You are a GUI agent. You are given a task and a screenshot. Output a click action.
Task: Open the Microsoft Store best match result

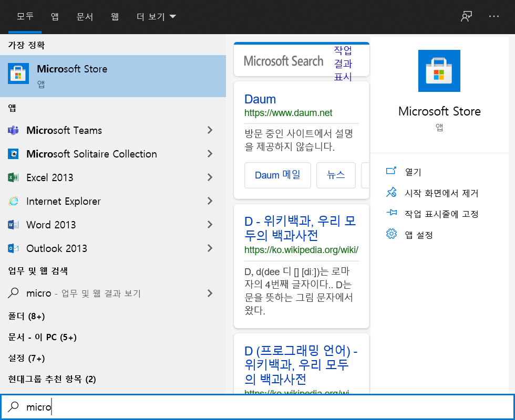(113, 76)
